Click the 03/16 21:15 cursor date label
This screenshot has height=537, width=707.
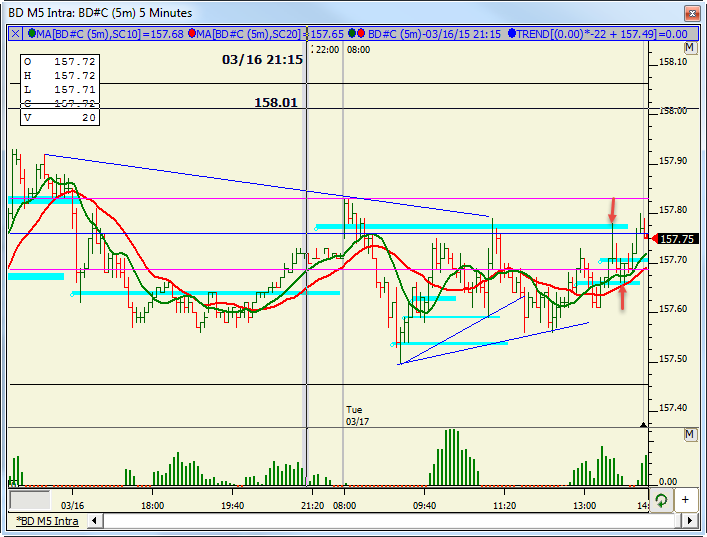pyautogui.click(x=262, y=60)
